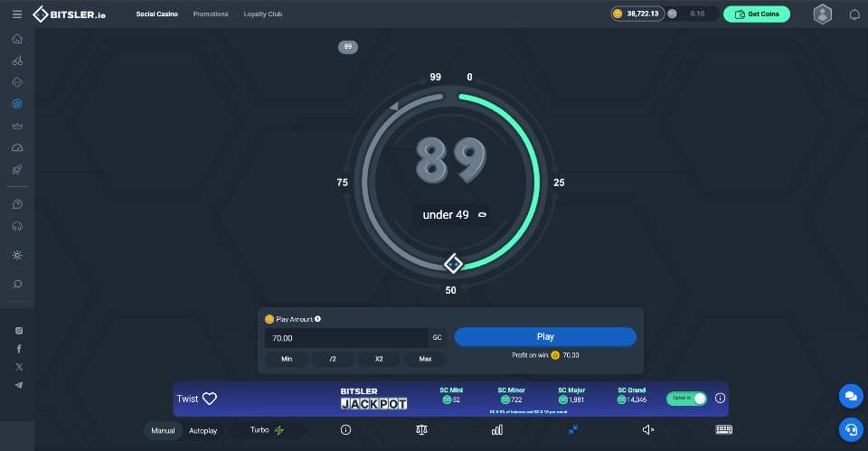Open the diamond dice icon in sidebar
The width and height of the screenshot is (868, 451).
coord(17,82)
